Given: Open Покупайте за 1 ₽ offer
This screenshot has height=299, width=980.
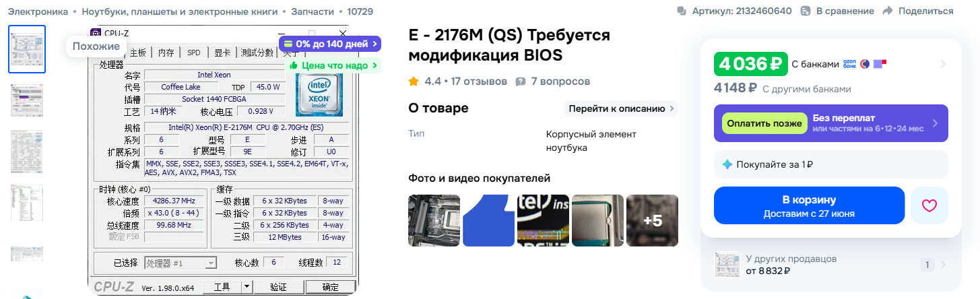Looking at the screenshot, I should (831, 164).
